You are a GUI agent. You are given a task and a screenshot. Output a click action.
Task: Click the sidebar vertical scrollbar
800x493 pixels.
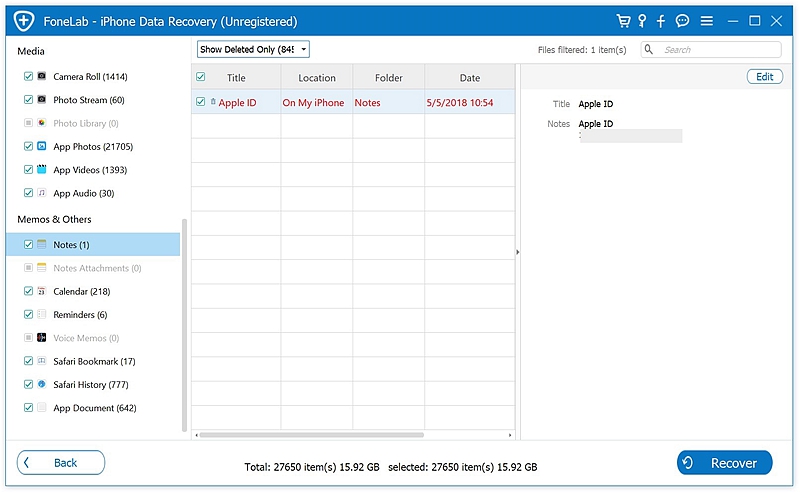tap(184, 325)
